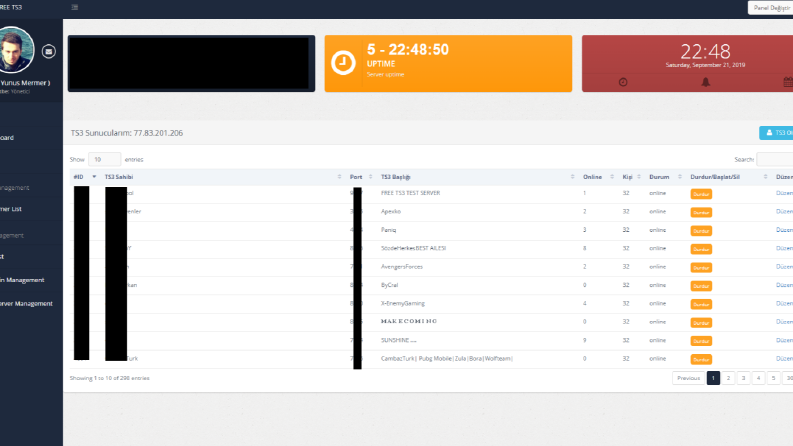Image resolution: width=793 pixels, height=446 pixels.
Task: Click the ByCral server title
Action: [389, 285]
